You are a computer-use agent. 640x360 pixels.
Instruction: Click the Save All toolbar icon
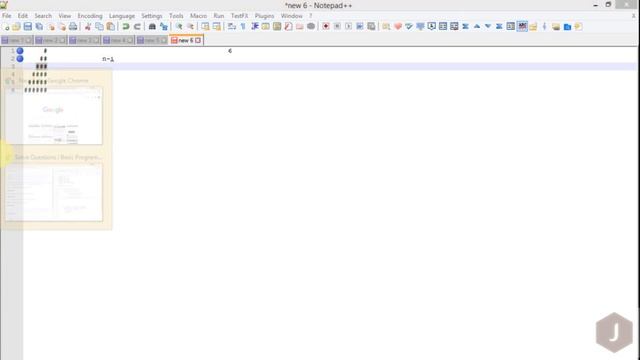[x=39, y=27]
